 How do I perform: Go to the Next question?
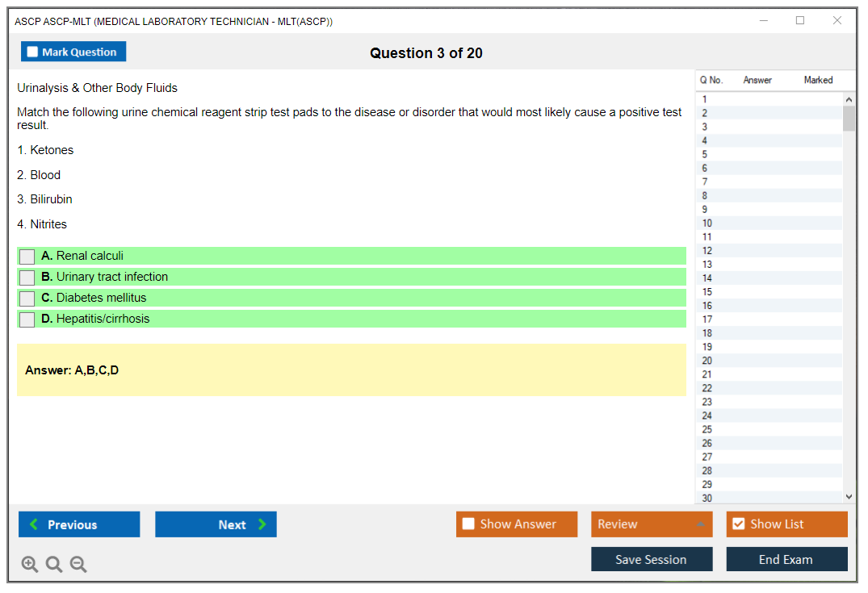[216, 524]
